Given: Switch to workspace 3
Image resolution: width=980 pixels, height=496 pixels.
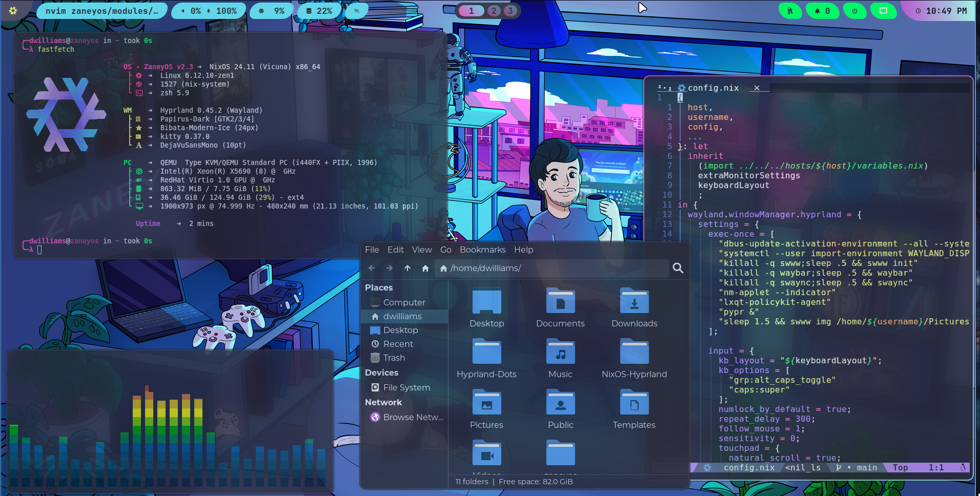Looking at the screenshot, I should [510, 11].
